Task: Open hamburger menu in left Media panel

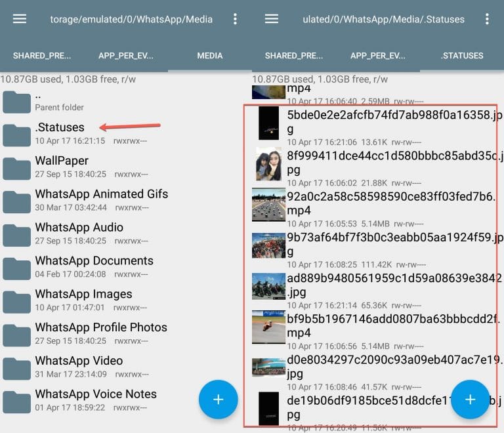Action: (20, 19)
